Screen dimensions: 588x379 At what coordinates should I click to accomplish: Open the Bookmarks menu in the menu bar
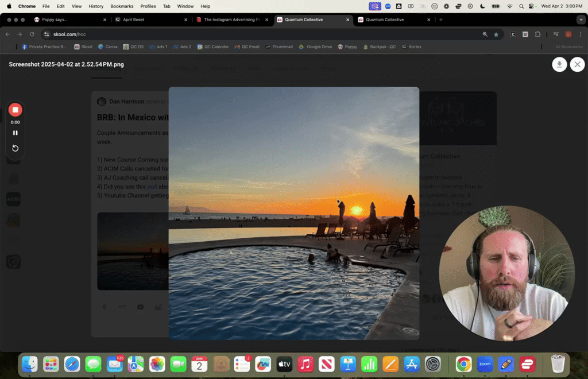point(122,6)
